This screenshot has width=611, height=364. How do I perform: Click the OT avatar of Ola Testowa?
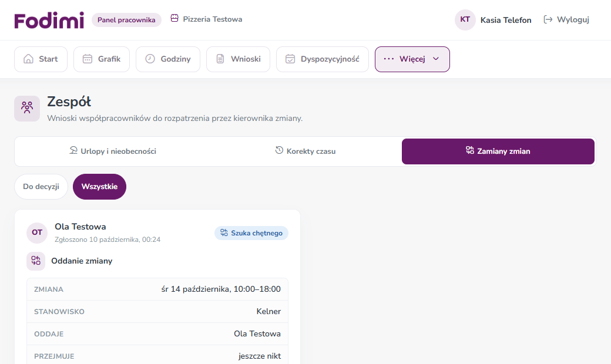tap(37, 232)
